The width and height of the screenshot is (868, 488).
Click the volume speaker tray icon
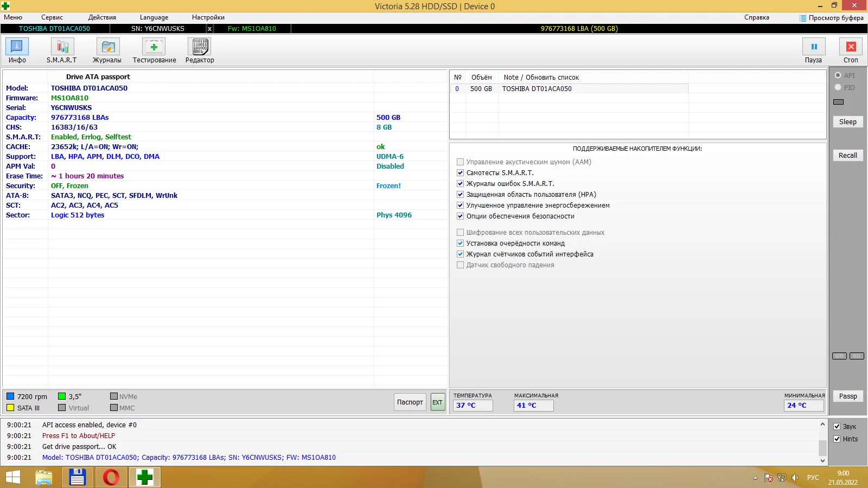(x=795, y=478)
